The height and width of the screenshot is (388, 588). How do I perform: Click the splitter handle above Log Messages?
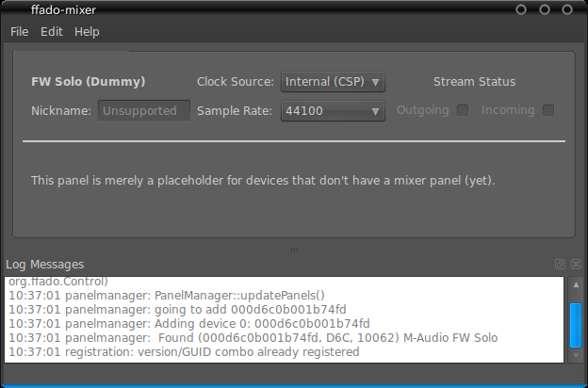coord(294,250)
